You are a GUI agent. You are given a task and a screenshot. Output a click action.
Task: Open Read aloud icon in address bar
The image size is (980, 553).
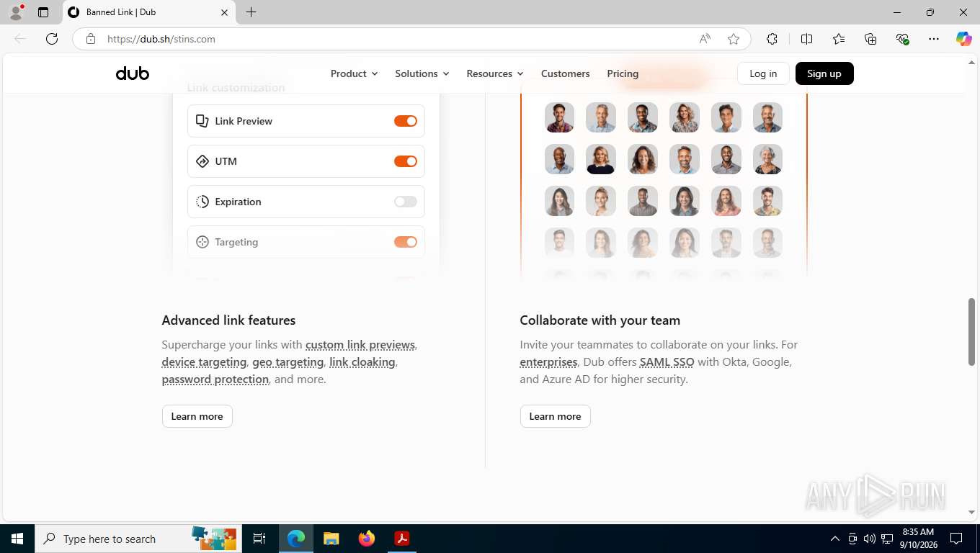point(705,39)
